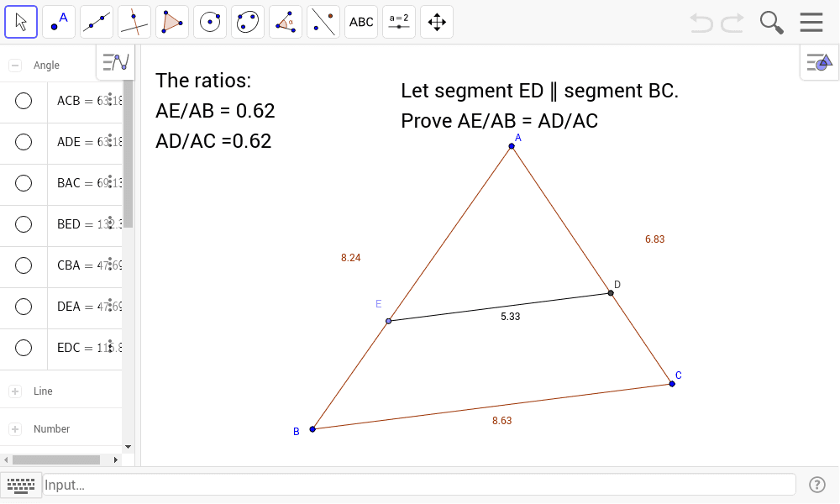The height and width of the screenshot is (504, 840).
Task: Toggle visibility of angle ADE
Action: point(24,142)
